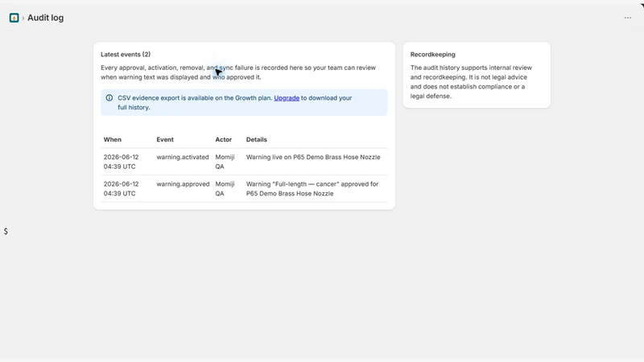This screenshot has width=644, height=362.
Task: Click the When column header
Action: click(x=112, y=139)
